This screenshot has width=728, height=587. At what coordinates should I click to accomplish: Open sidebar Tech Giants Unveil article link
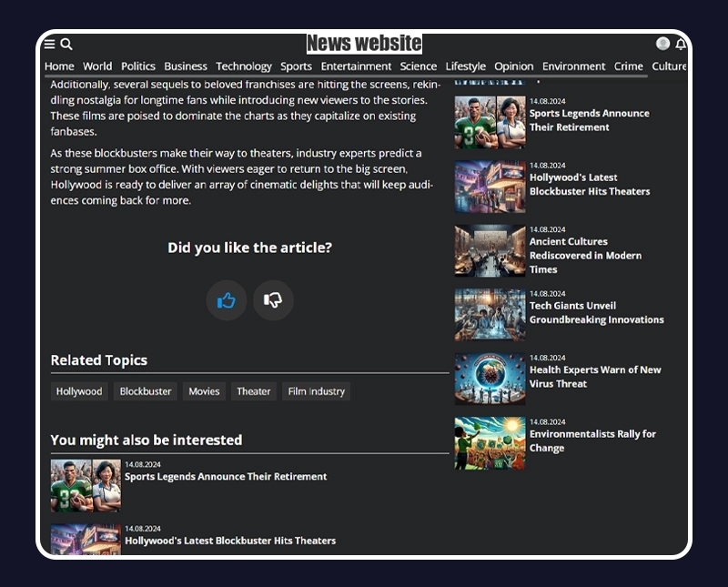596,313
